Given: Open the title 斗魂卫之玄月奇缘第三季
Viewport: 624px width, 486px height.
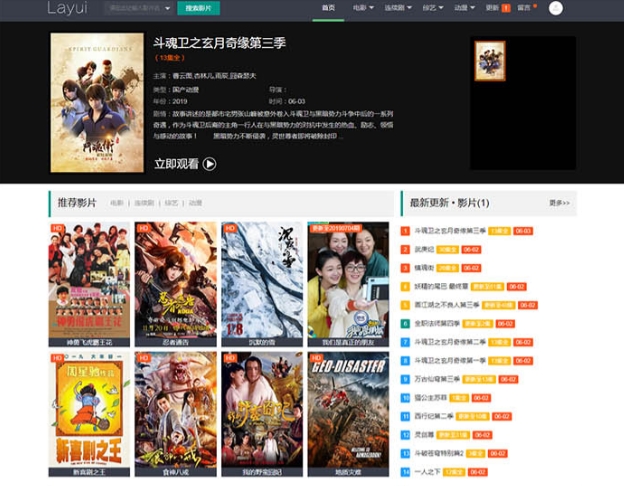Looking at the screenshot, I should click(x=220, y=43).
